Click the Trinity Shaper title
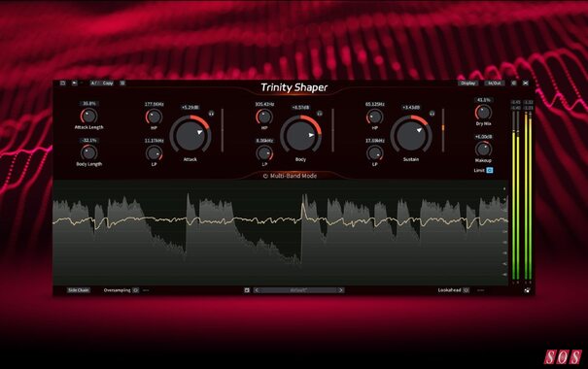The image size is (588, 369). pos(294,87)
